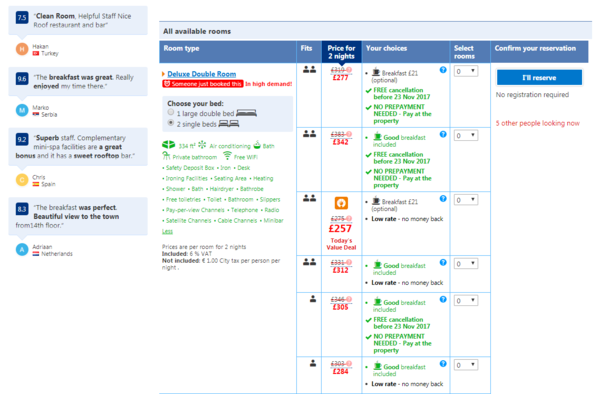The width and height of the screenshot is (600, 394).
Task: Click Hakan reviewer avatar
Action: (22, 49)
